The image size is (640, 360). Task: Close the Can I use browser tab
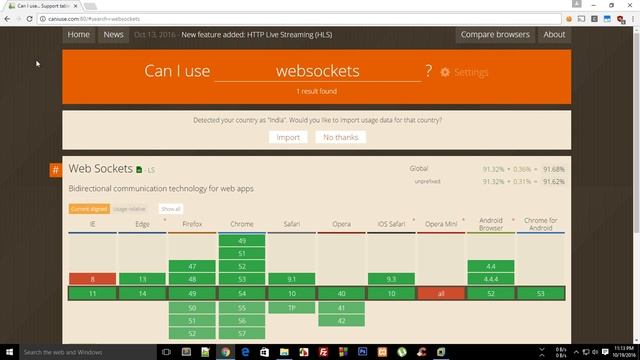coord(75,6)
